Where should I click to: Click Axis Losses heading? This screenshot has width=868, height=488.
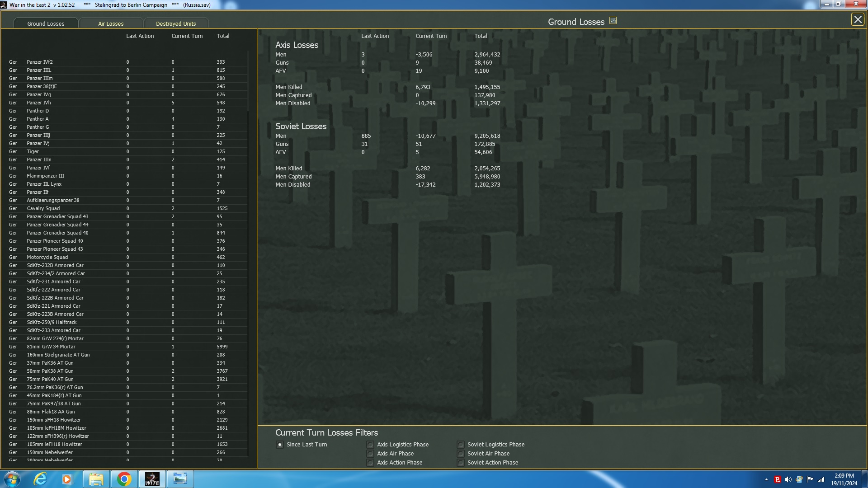(x=297, y=45)
